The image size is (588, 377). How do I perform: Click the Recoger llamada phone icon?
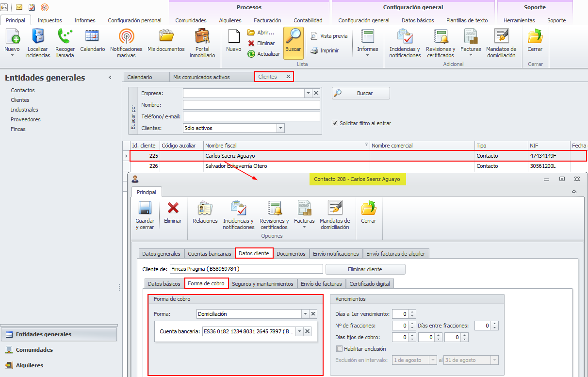click(65, 43)
